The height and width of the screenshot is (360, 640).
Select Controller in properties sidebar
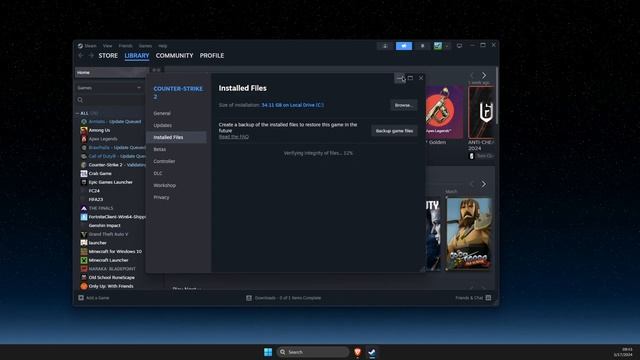point(176,161)
